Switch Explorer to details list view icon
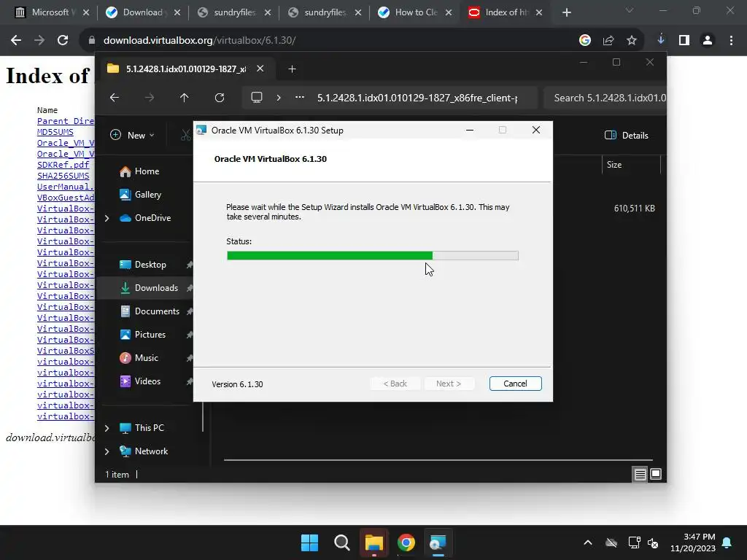 click(x=640, y=474)
